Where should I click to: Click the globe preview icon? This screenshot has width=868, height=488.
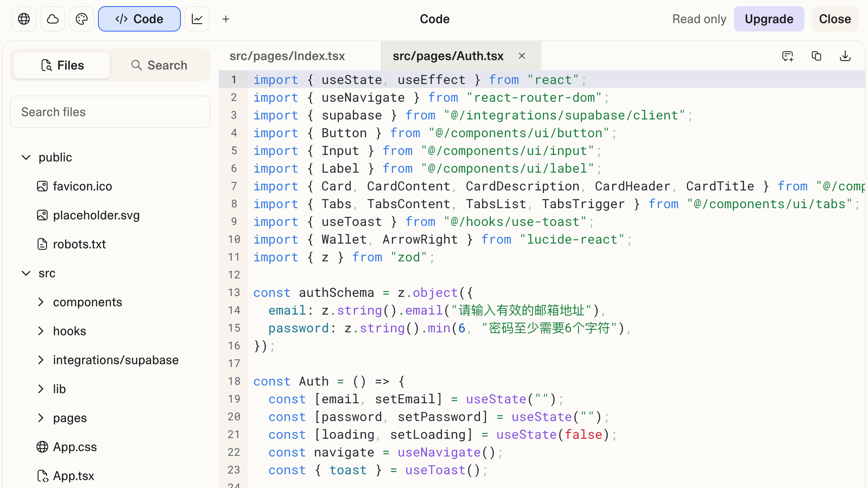(x=24, y=19)
